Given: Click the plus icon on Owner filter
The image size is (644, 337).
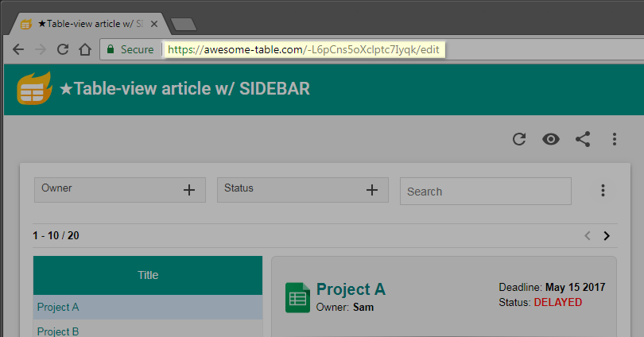Looking at the screenshot, I should [189, 190].
